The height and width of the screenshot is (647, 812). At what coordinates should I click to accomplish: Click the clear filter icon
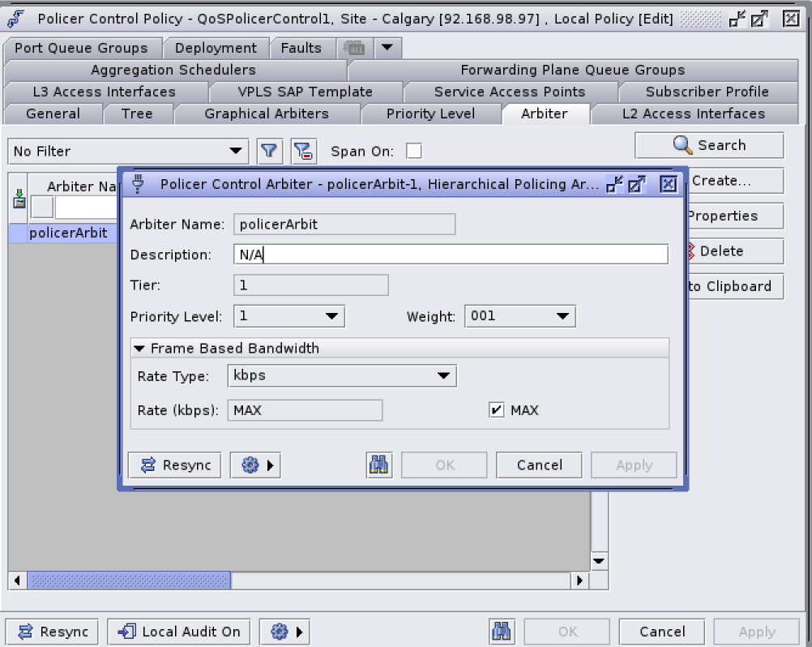point(303,151)
